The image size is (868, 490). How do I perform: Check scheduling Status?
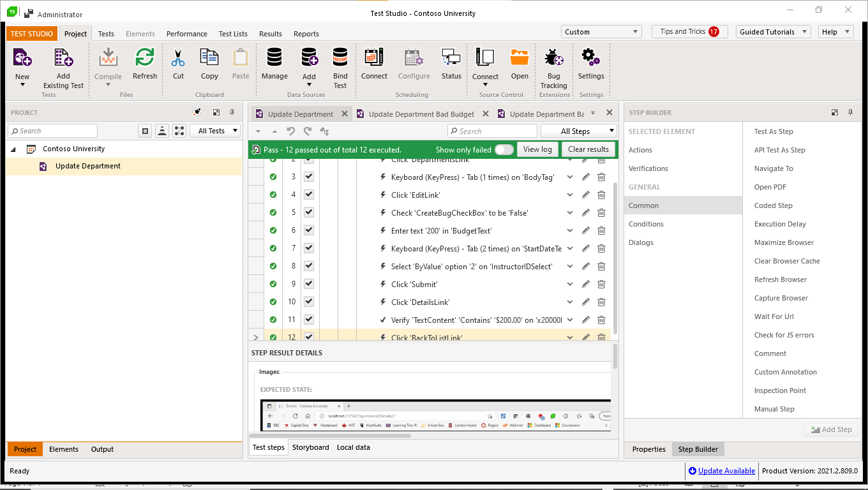tap(451, 66)
